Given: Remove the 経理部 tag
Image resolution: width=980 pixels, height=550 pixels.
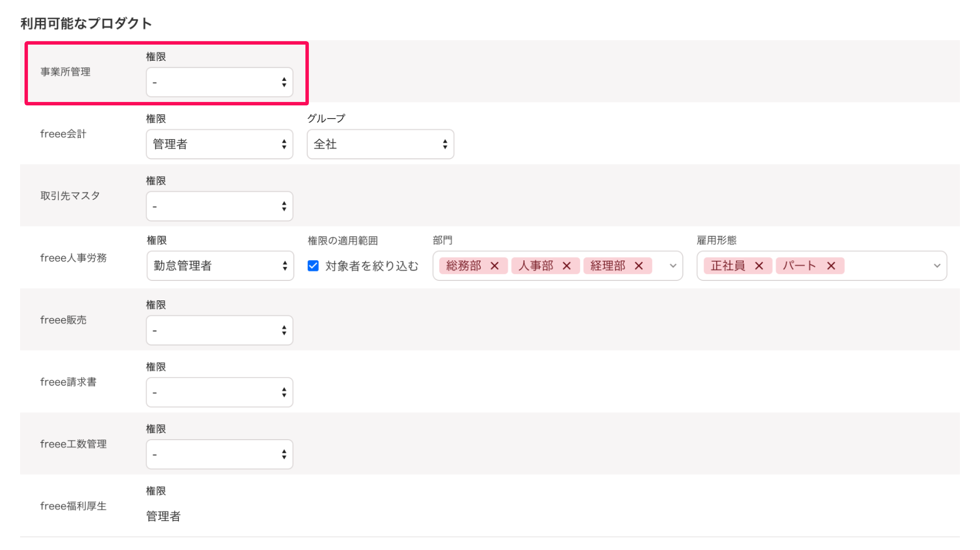Looking at the screenshot, I should pos(639,266).
